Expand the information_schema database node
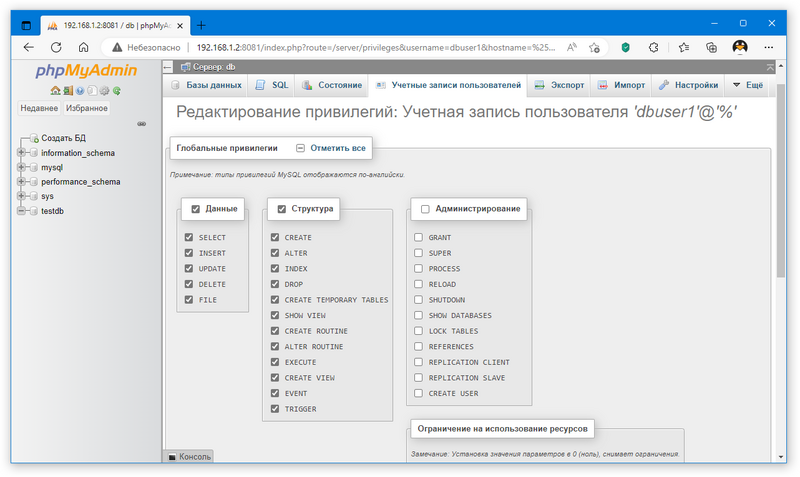This screenshot has width=800, height=477. 21,153
